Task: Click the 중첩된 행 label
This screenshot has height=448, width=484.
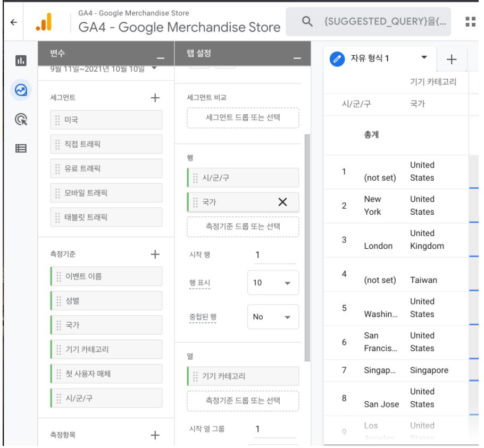Action: tap(203, 317)
